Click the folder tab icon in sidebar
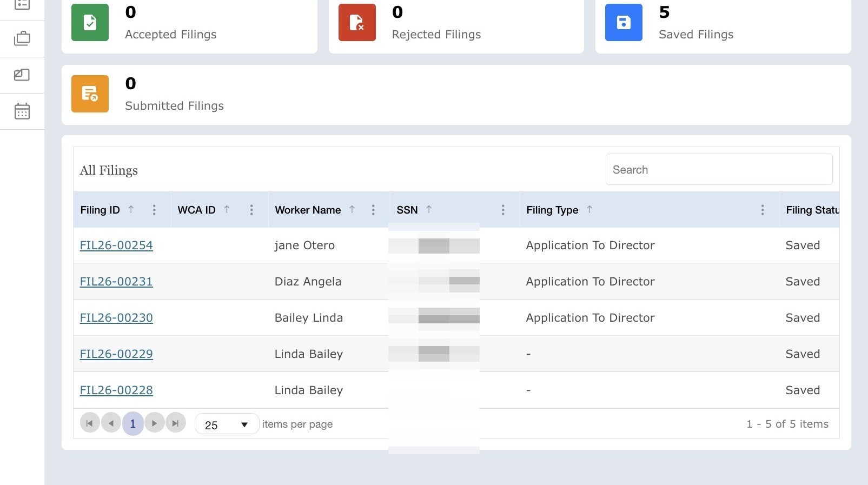Screen dimensions: 868x485 click(x=22, y=75)
